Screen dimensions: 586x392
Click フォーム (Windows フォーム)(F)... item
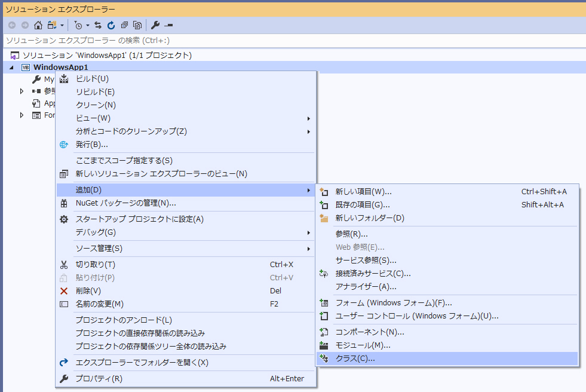447,303
